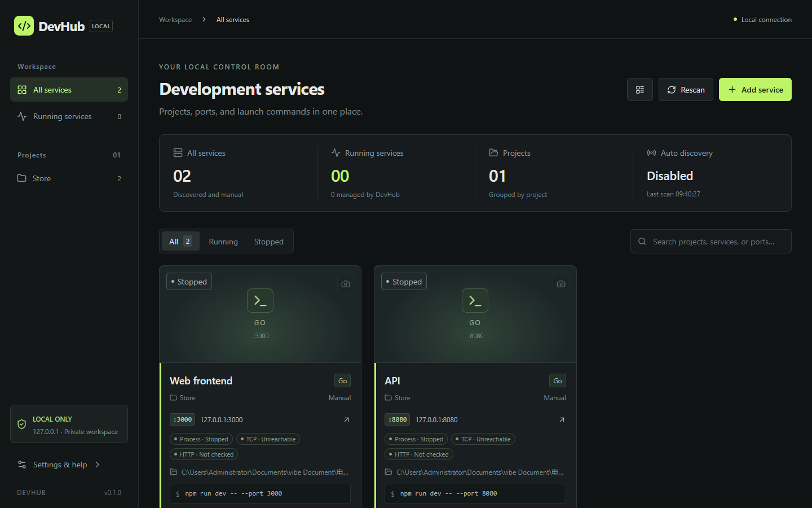812x508 pixels.
Task: Expand Settings & help chevron
Action: tap(98, 465)
